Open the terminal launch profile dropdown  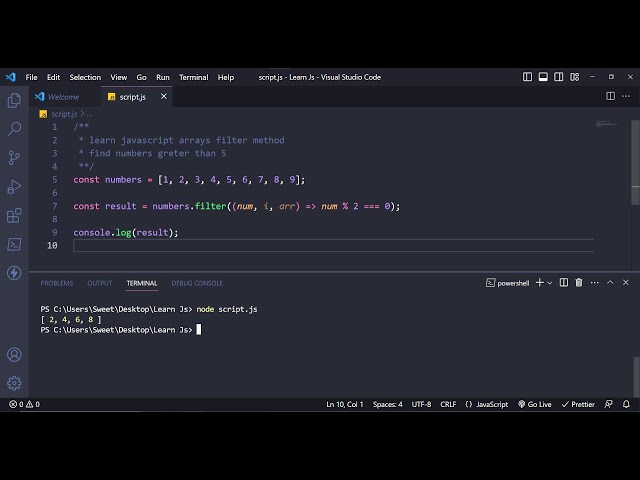pos(550,283)
